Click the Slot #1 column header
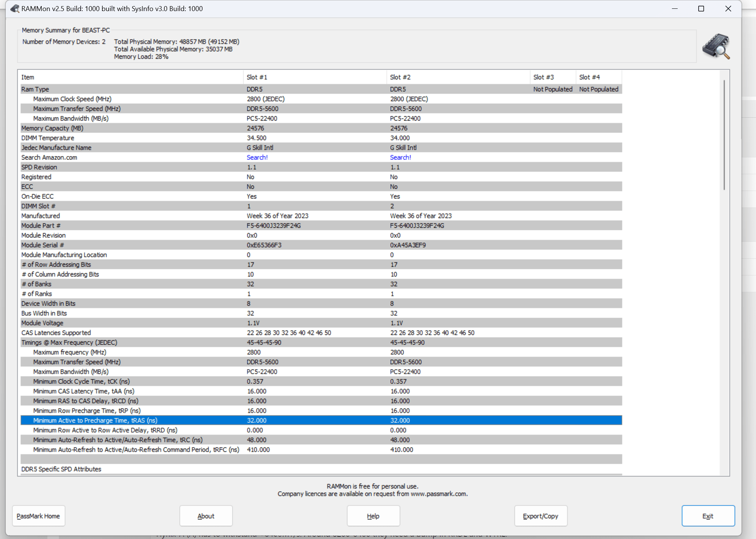The image size is (756, 539). click(315, 77)
